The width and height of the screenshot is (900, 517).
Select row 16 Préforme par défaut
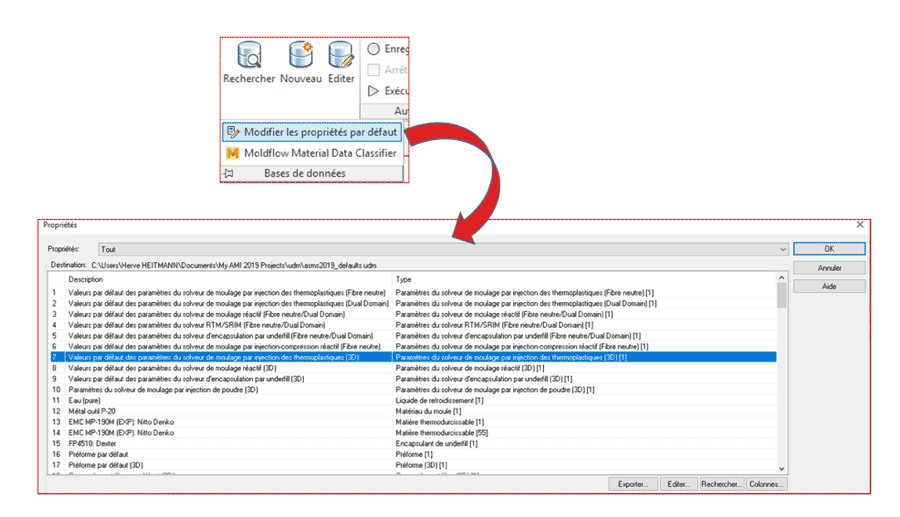pyautogui.click(x=413, y=454)
